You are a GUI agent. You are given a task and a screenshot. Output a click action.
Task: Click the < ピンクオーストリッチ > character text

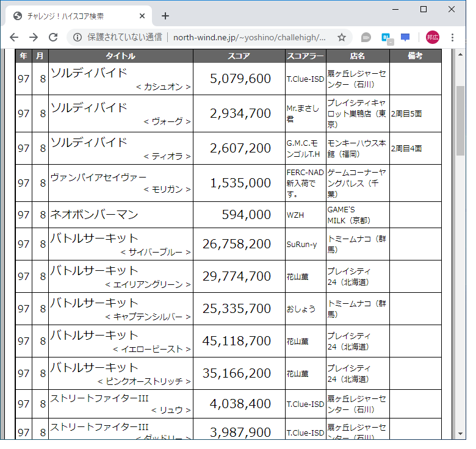pyautogui.click(x=144, y=381)
